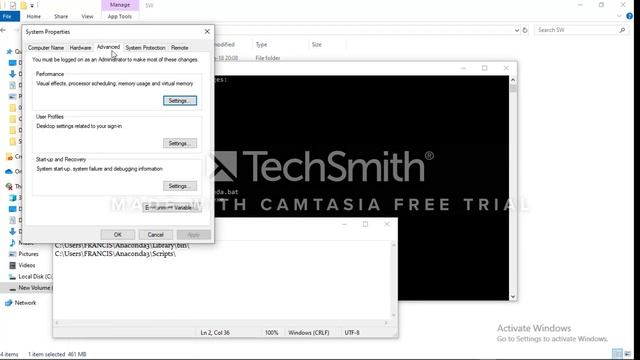
Task: Click the Quick access star icon
Action: (9, 51)
